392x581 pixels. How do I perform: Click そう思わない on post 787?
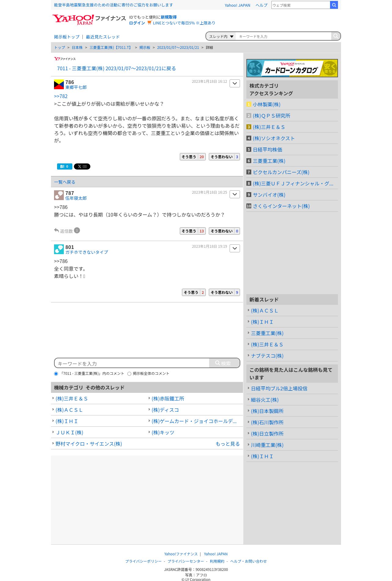(x=224, y=231)
